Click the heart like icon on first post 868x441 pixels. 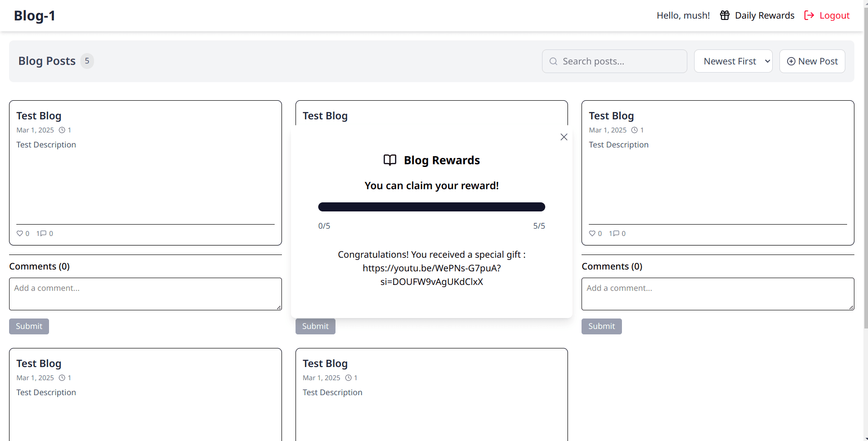pyautogui.click(x=20, y=234)
